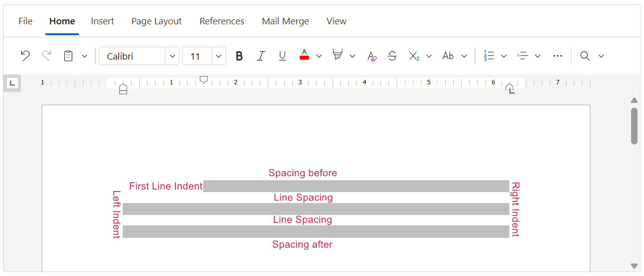The height and width of the screenshot is (276, 644).
Task: Switch to the Insert tab
Action: (x=102, y=21)
